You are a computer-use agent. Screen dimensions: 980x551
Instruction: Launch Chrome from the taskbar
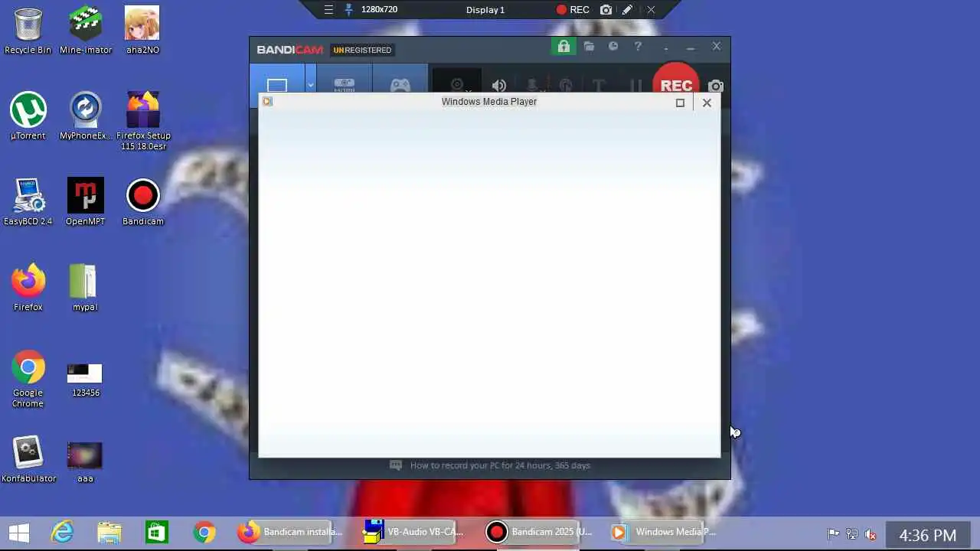pos(204,532)
